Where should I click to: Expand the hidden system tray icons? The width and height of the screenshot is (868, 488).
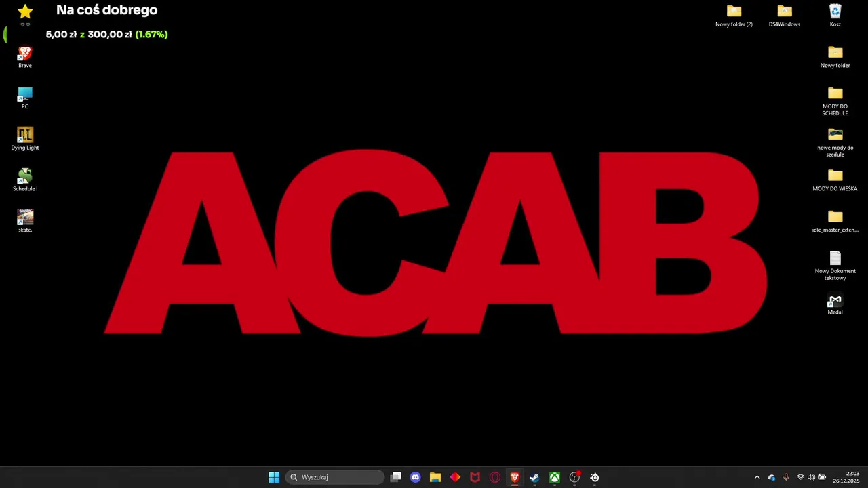coord(757,477)
